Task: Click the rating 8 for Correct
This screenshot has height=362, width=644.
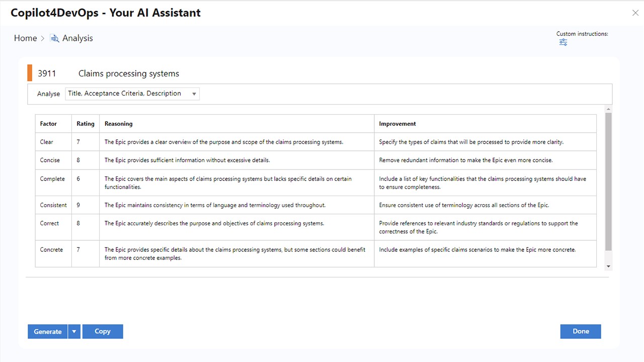Action: pyautogui.click(x=78, y=223)
